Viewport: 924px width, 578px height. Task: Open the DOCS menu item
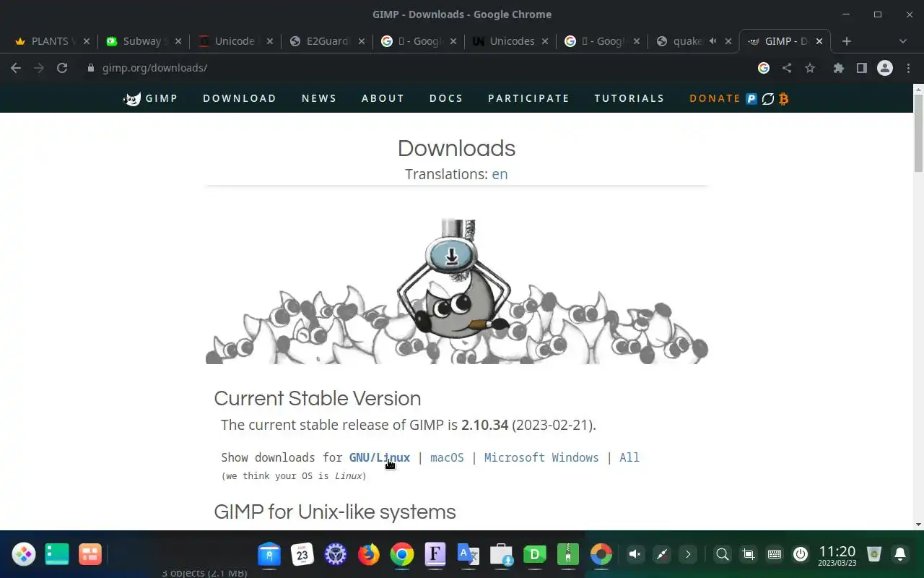click(x=446, y=98)
